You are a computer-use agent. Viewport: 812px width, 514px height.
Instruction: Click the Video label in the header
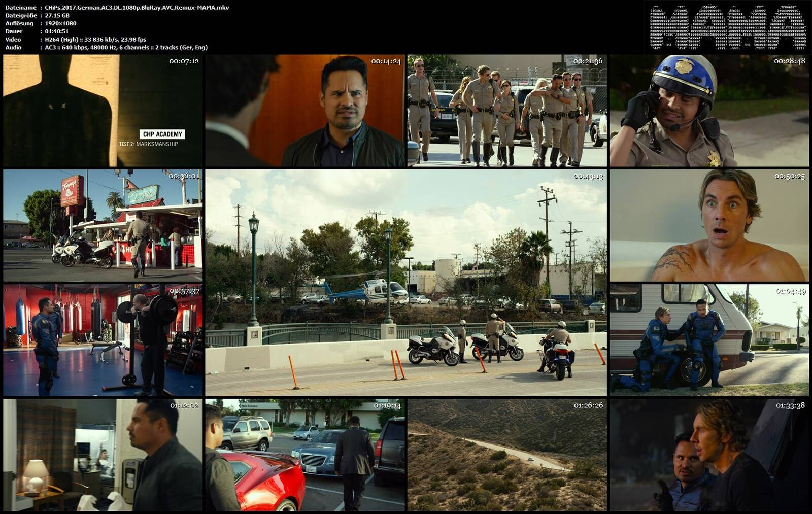coord(13,40)
